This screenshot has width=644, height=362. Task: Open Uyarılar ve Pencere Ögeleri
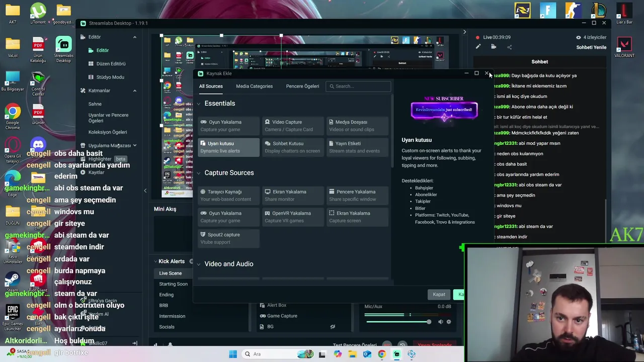(108, 118)
